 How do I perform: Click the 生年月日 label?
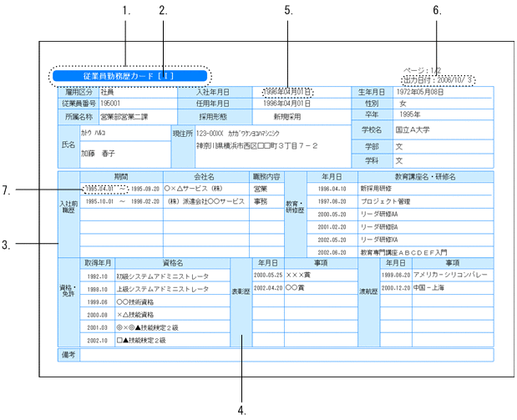click(x=372, y=93)
